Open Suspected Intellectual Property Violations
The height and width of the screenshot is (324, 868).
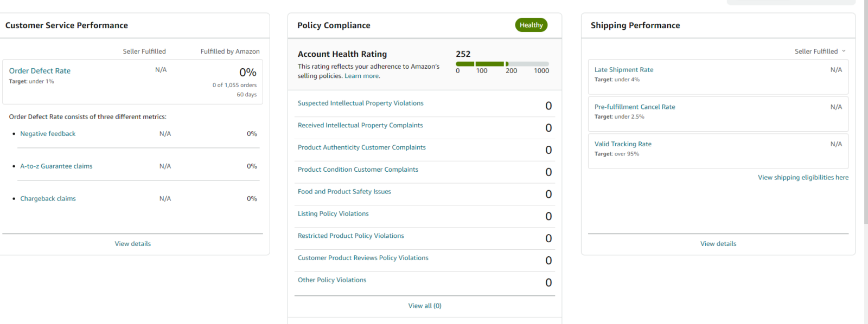tap(360, 103)
